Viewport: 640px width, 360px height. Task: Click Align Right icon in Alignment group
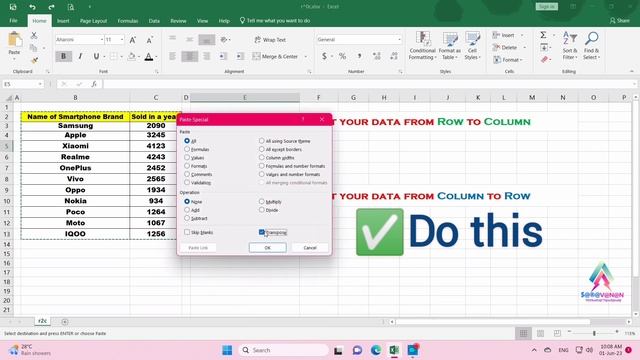[207, 56]
